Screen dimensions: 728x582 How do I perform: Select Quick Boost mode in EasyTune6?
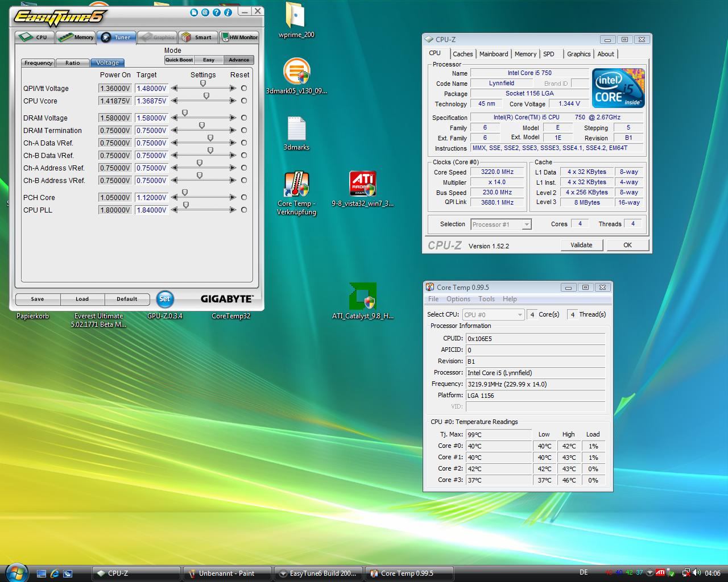pyautogui.click(x=179, y=60)
